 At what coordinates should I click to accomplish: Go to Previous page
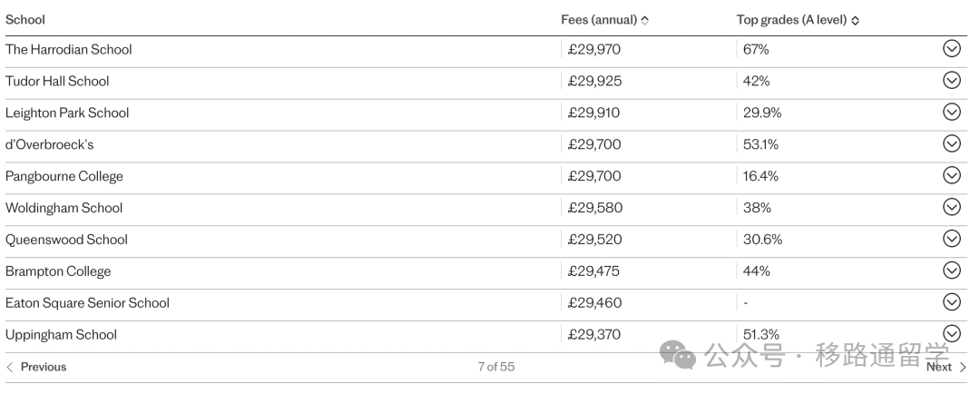pos(36,367)
